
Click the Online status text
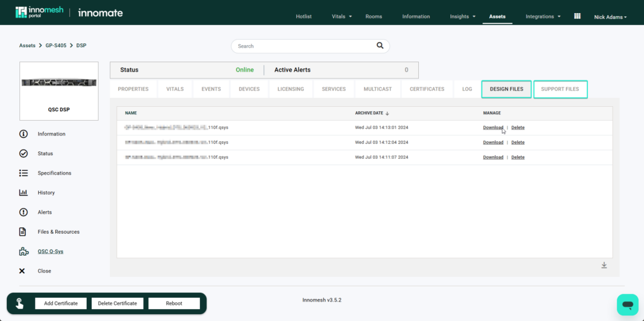[245, 70]
